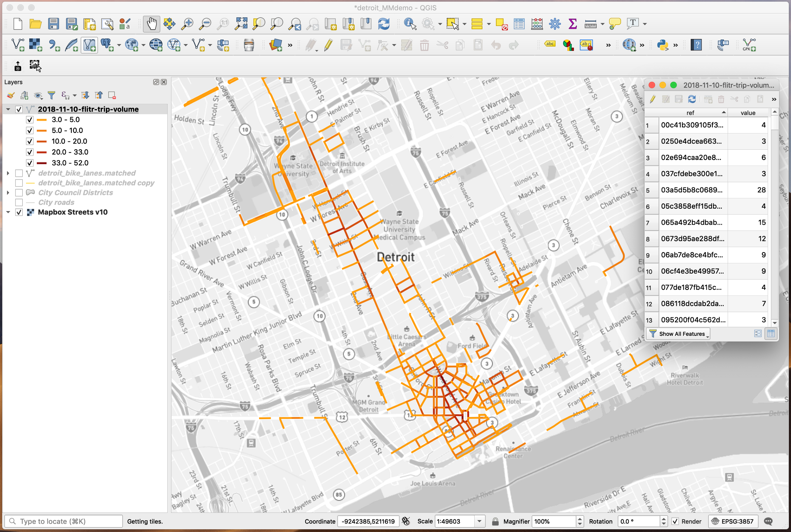Open the Processing Toolbox gear icon
The height and width of the screenshot is (532, 791).
click(x=555, y=24)
